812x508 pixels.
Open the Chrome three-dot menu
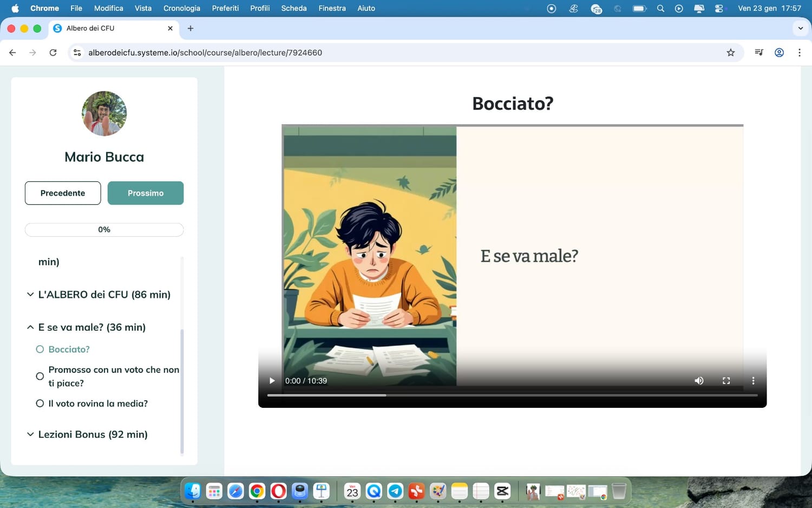point(799,53)
